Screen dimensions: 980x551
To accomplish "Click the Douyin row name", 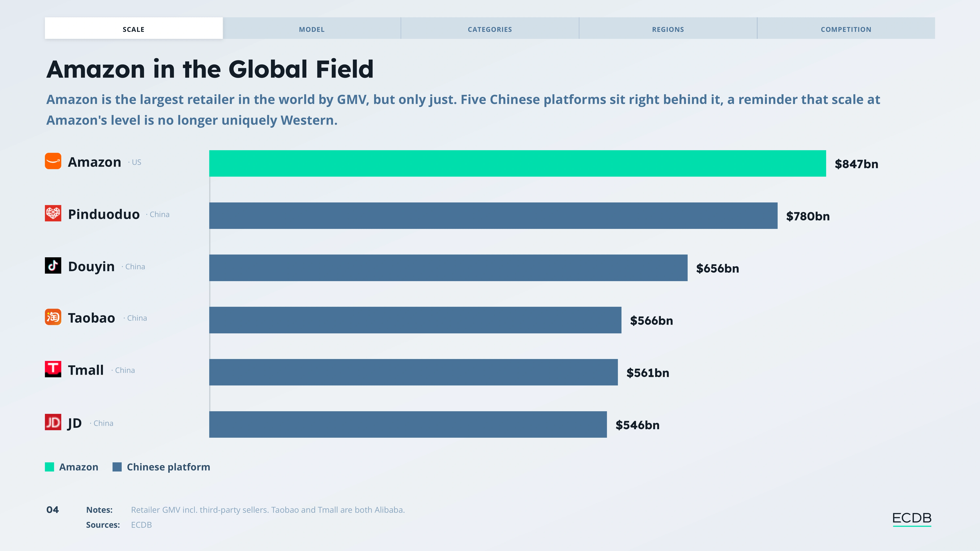I will 91,267.
